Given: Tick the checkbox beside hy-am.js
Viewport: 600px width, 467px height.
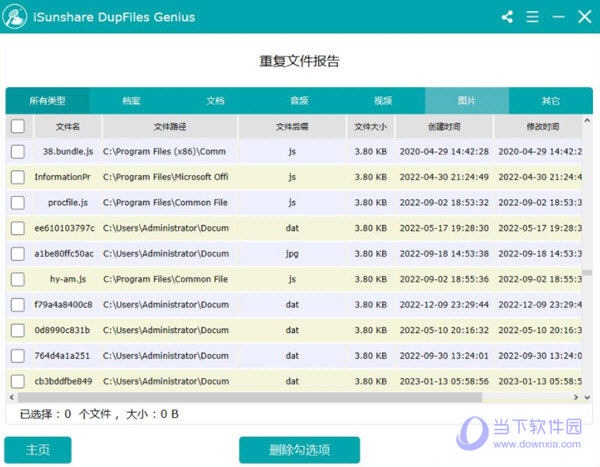Looking at the screenshot, I should (x=18, y=279).
